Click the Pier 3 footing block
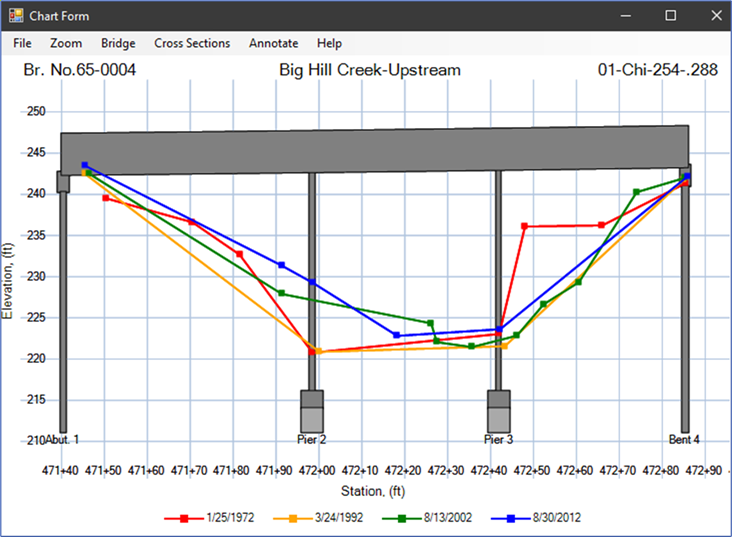This screenshot has height=537, width=732. click(499, 411)
